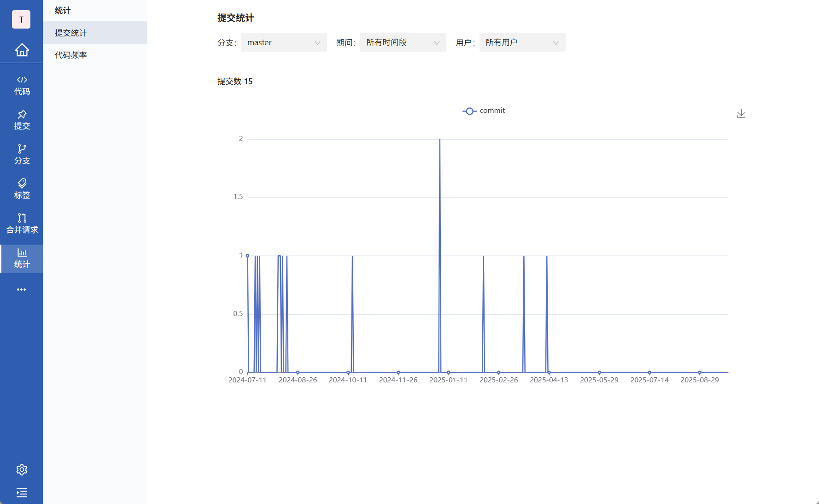Click the 提交数 15 count text

[235, 82]
